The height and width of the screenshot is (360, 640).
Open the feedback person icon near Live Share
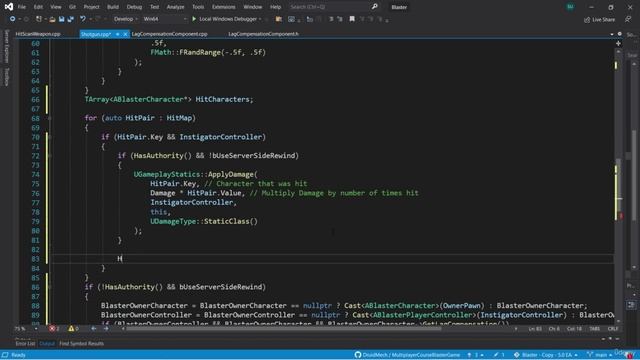pyautogui.click(x=628, y=19)
